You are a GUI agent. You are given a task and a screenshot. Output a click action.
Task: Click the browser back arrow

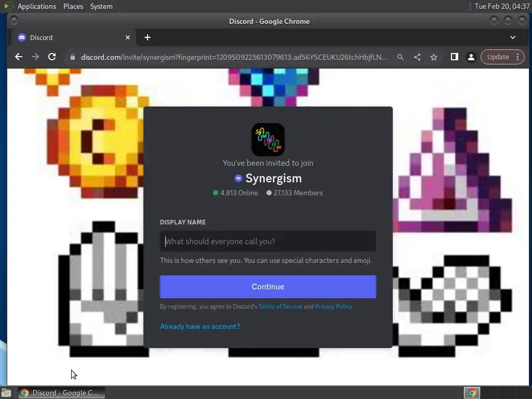click(19, 57)
